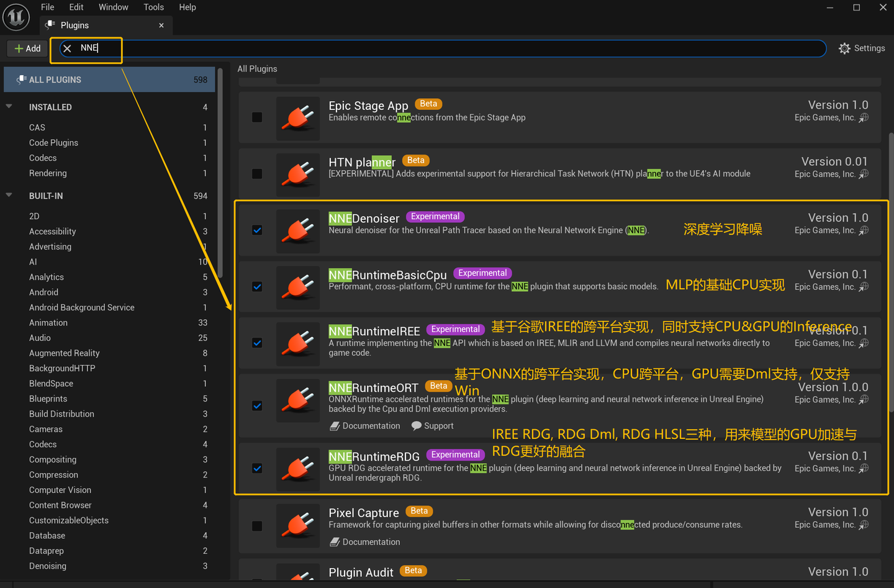
Task: Click the Add button
Action: click(27, 48)
